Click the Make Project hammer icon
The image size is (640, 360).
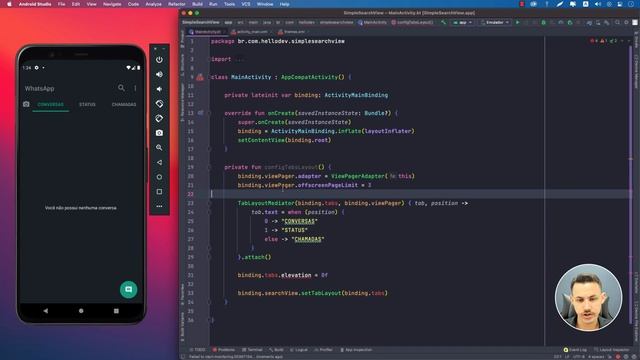(x=443, y=22)
